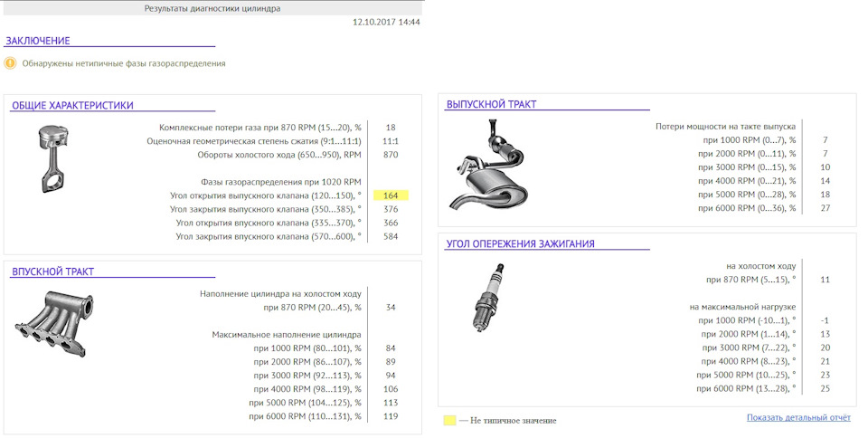
Task: Click the title Результаты диагностики цилиндра
Action: point(212,8)
